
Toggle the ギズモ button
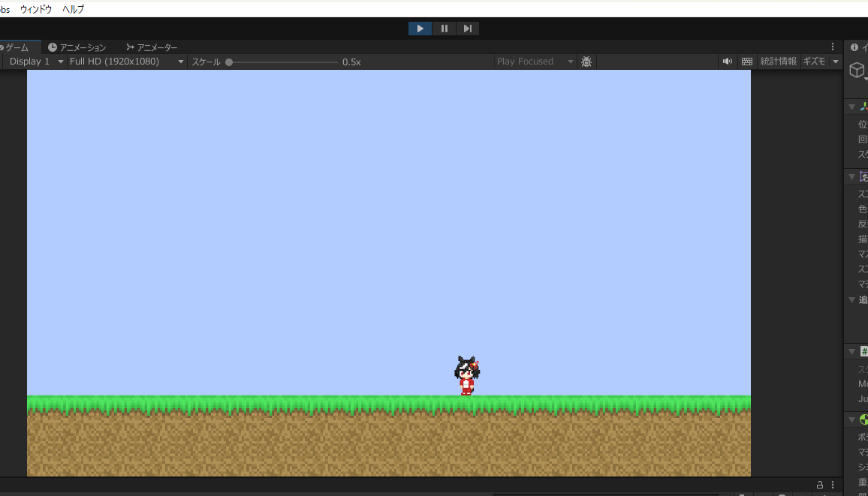click(x=814, y=62)
